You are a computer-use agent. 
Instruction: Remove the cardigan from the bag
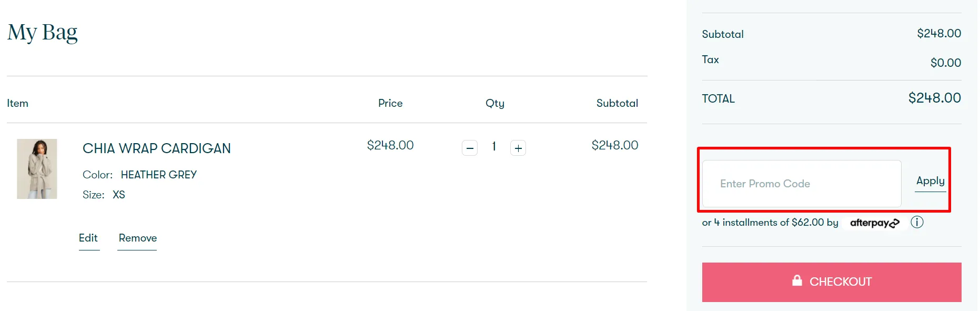pyautogui.click(x=138, y=238)
